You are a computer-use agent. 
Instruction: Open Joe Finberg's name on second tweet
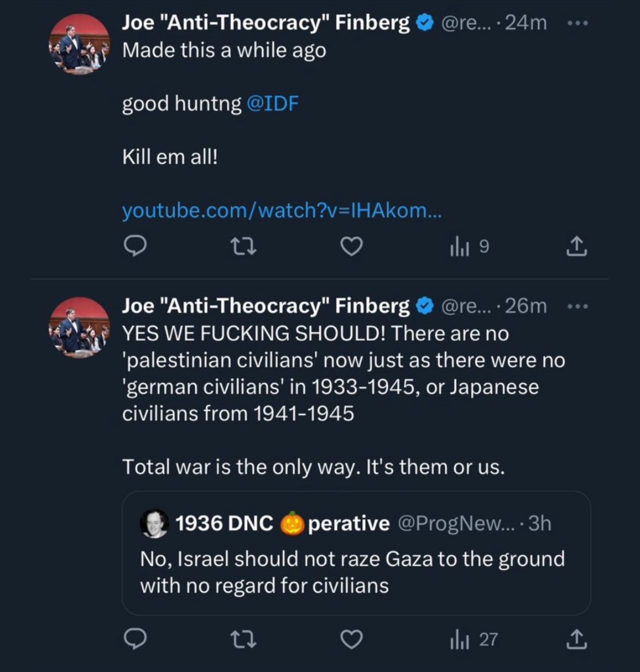tap(265, 305)
